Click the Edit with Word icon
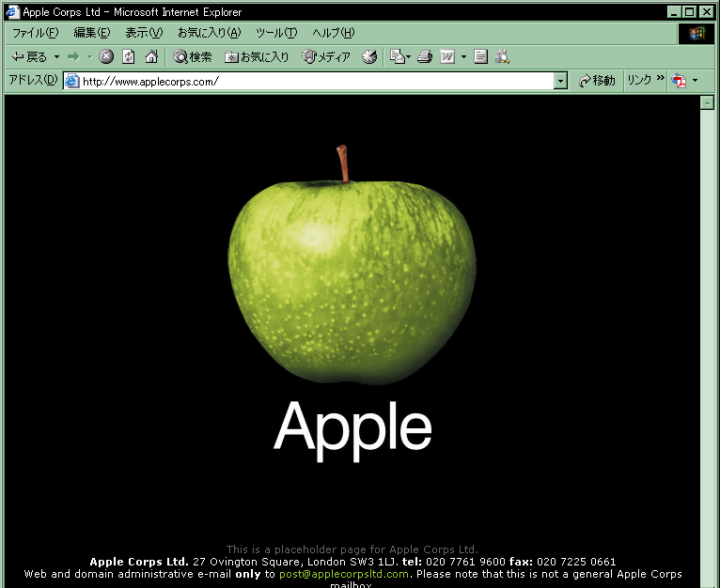 pyautogui.click(x=447, y=57)
